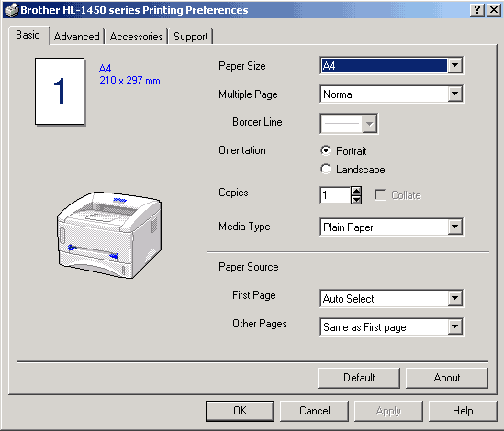Expand the Paper Size dropdown arrow

(x=454, y=65)
